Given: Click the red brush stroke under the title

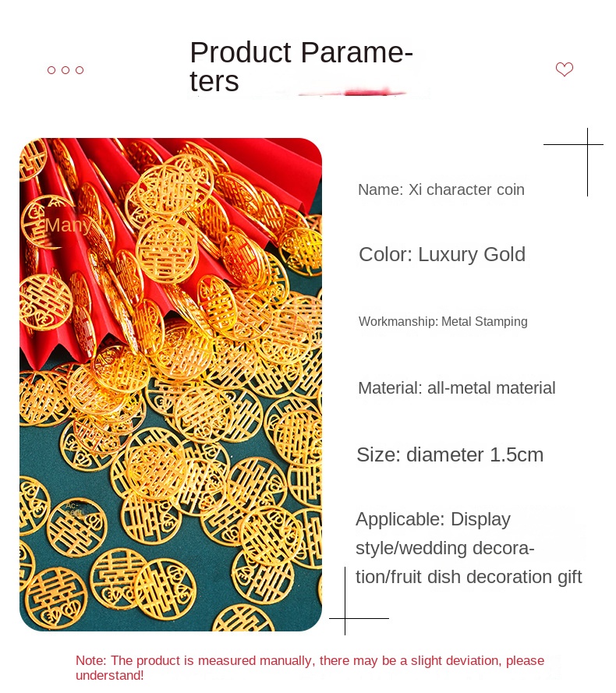Looking at the screenshot, I should pos(354,93).
